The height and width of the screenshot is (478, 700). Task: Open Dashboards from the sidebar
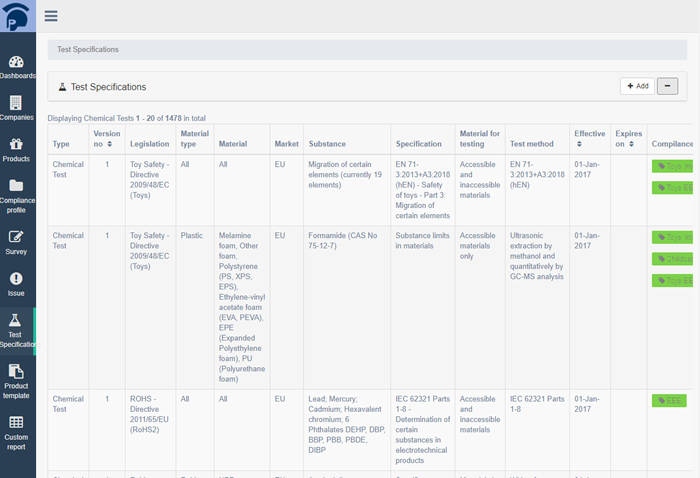[17, 67]
